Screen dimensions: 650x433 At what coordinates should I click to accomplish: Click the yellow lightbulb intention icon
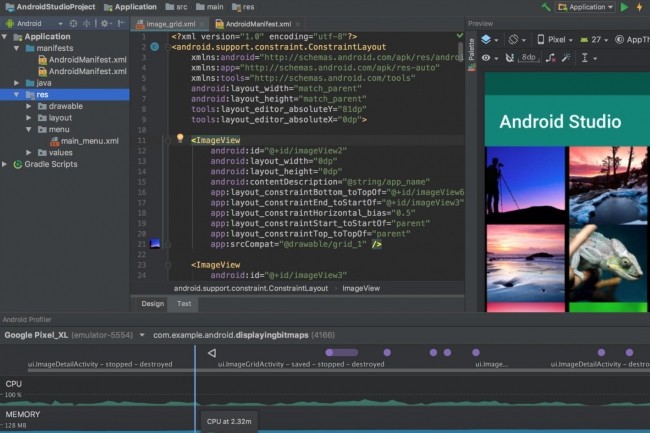point(180,138)
